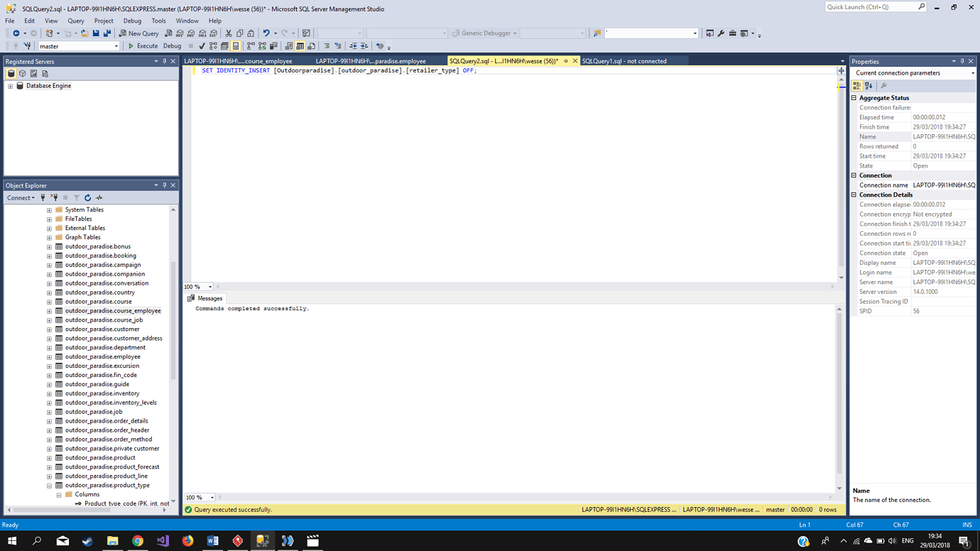This screenshot has width=980, height=551.
Task: Open the Connect dropdown in Object Explorer
Action: coord(21,198)
